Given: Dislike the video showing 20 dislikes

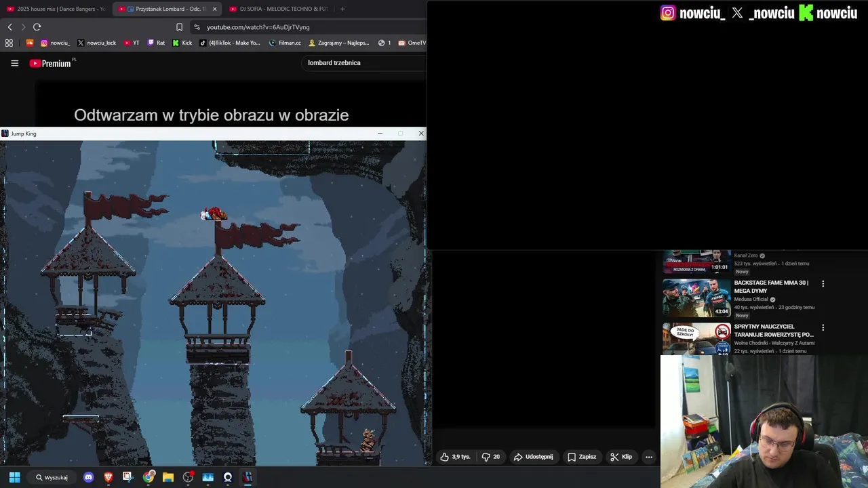Looking at the screenshot, I should coord(491,457).
